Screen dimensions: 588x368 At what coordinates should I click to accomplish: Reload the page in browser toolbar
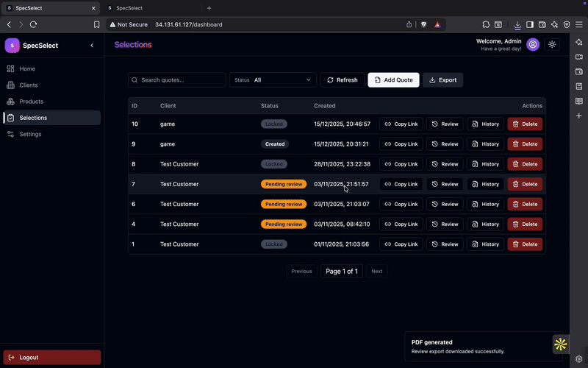(x=33, y=24)
